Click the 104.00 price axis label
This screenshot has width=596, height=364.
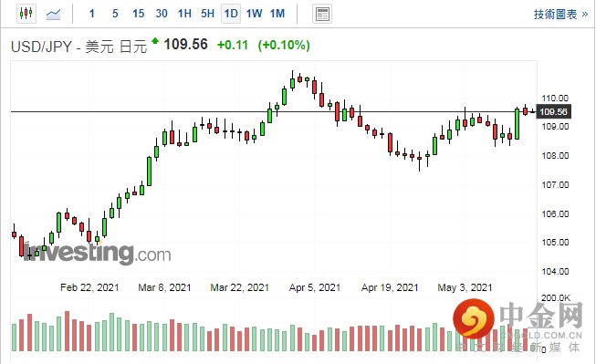(555, 271)
